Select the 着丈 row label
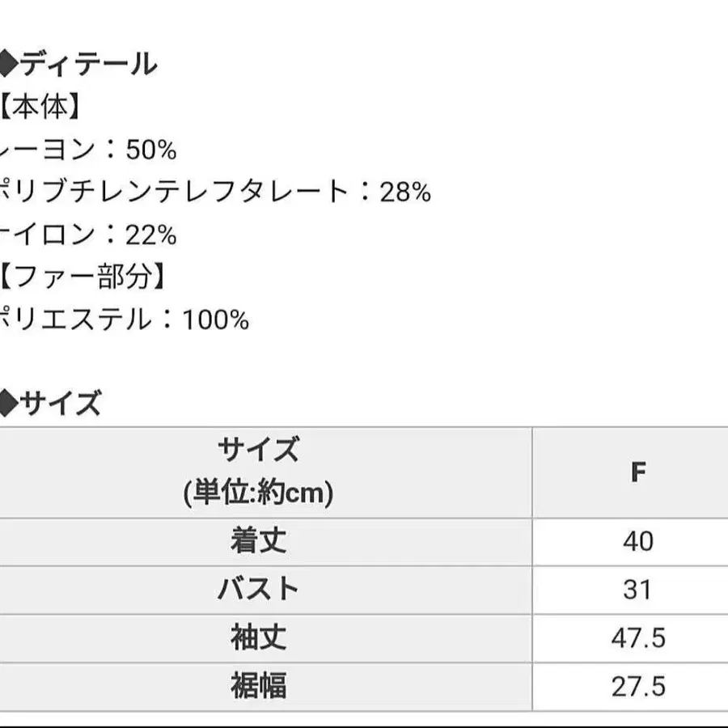Image resolution: width=728 pixels, height=728 pixels. click(x=258, y=541)
